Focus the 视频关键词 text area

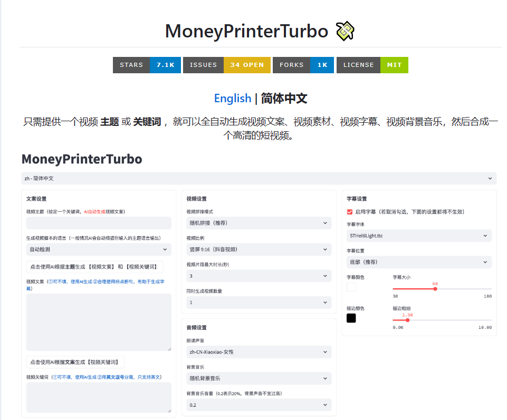pos(99,397)
